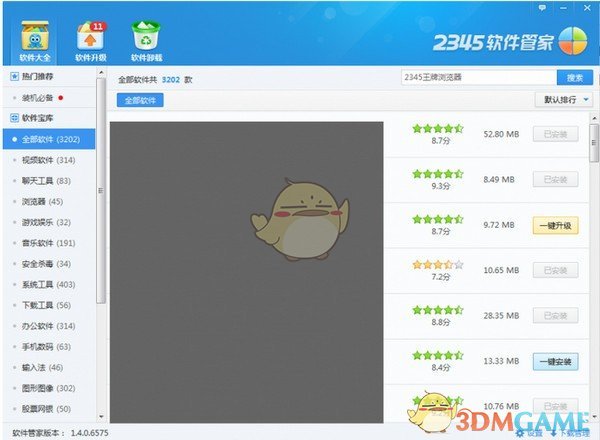Viewport: 600px width, 440px height.
Task: Select 系统工具 (403) category
Action: [x=49, y=284]
